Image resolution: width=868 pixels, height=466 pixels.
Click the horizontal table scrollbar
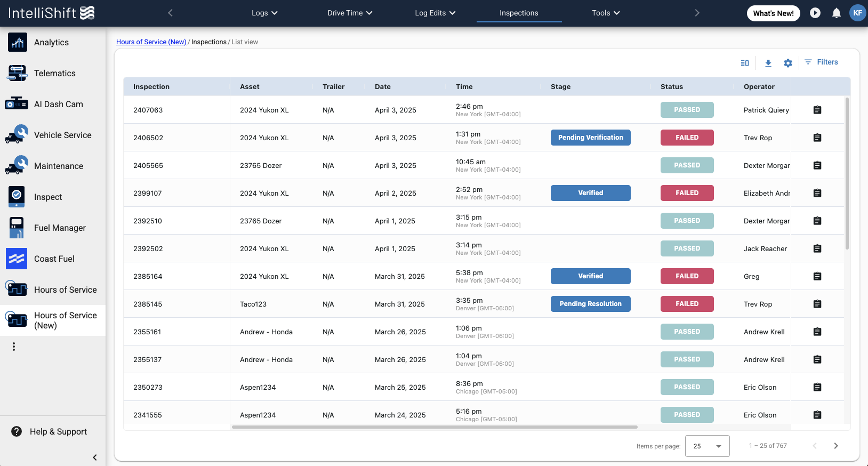coord(435,427)
